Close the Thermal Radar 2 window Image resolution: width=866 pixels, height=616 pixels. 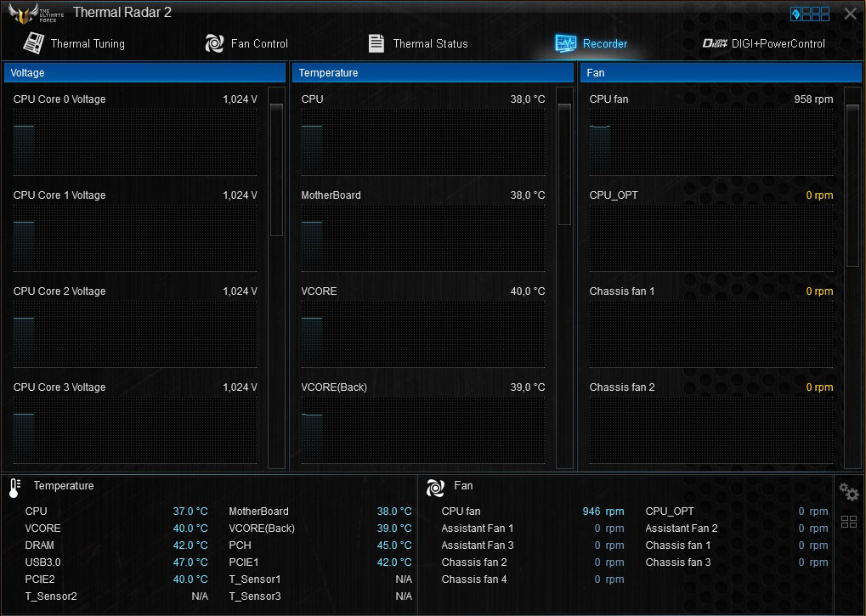click(851, 14)
